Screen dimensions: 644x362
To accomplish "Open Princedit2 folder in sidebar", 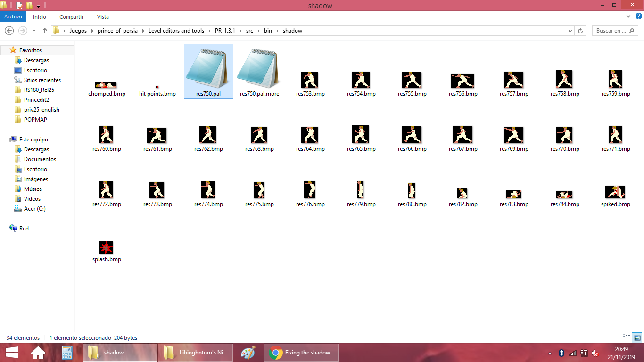I will pos(36,100).
